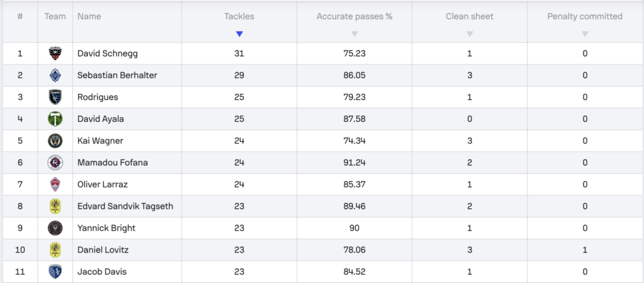
Task: Click the Philadelphia Union crest by Kai Wagner
Action: click(x=55, y=141)
